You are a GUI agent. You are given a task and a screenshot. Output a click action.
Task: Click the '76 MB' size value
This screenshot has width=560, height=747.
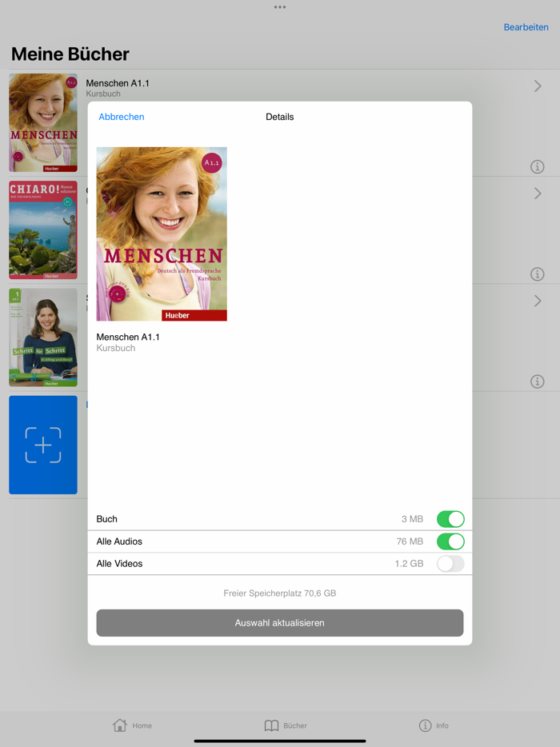pyautogui.click(x=410, y=541)
